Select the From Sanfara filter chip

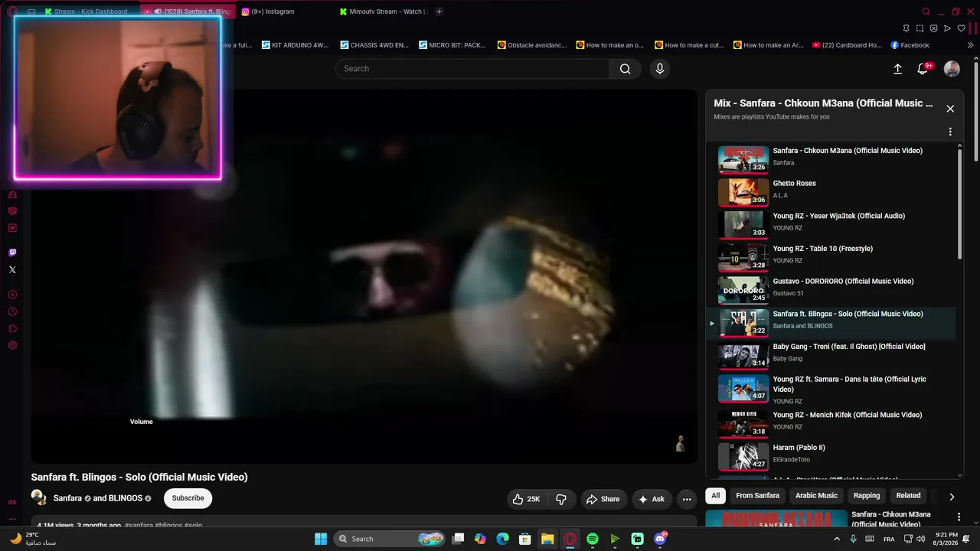pos(757,496)
